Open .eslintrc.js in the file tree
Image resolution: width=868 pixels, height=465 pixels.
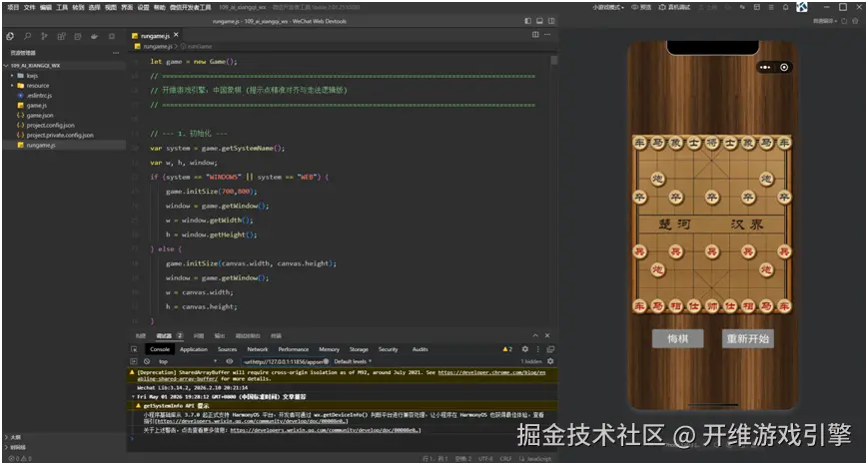(x=39, y=96)
